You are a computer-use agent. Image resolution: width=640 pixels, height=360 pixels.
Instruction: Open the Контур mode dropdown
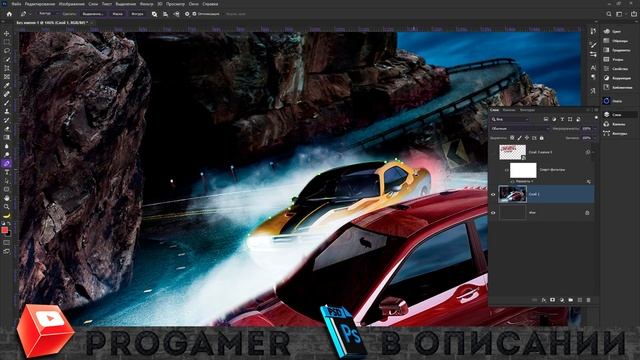(x=48, y=14)
